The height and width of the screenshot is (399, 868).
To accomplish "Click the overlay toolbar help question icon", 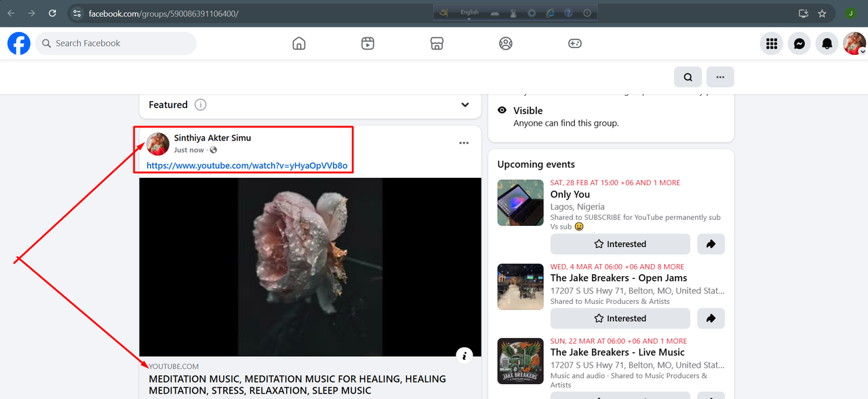I will click(568, 13).
